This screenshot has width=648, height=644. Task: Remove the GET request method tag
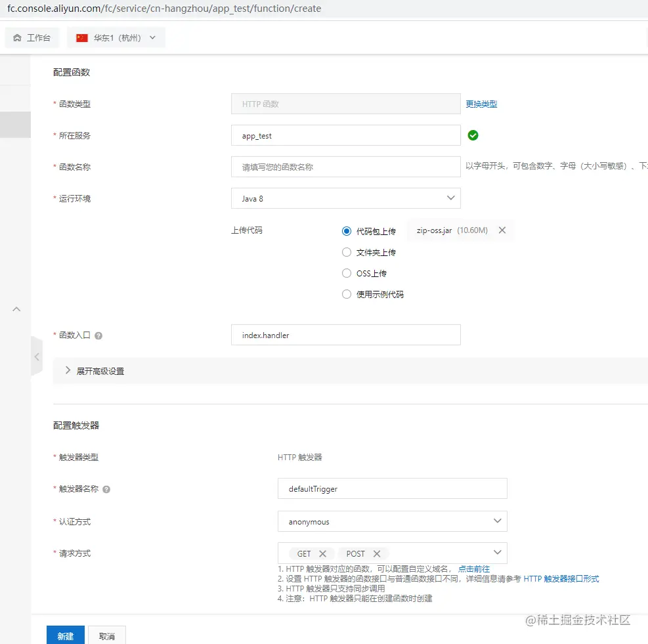pos(323,554)
